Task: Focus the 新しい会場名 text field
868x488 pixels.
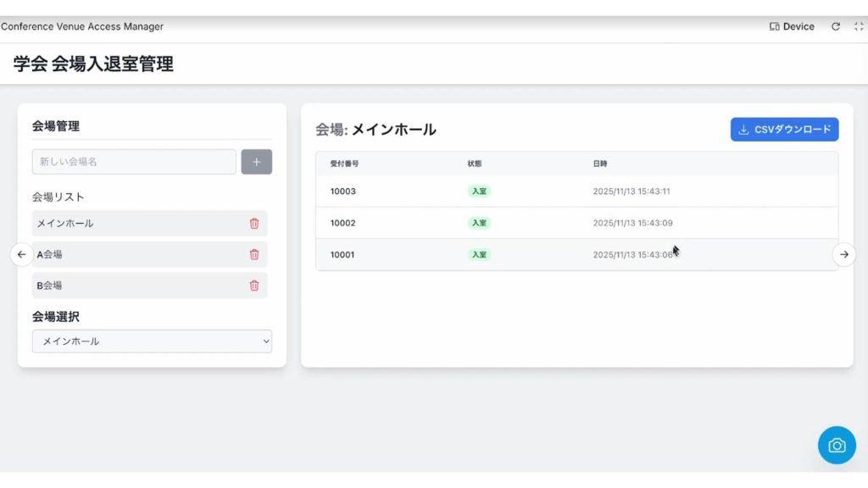Action: point(134,162)
